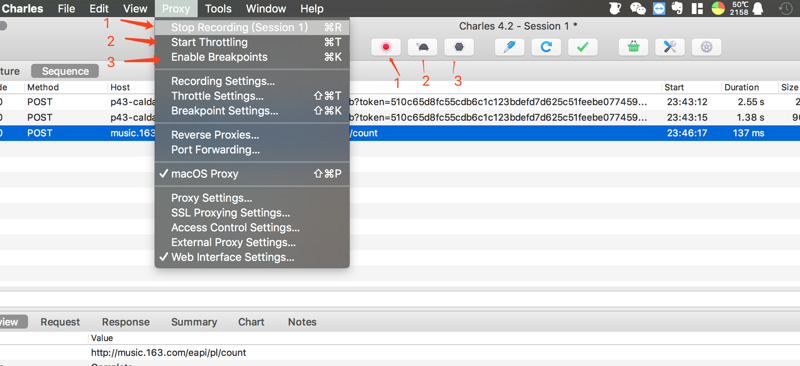Choose Start Throttling menu item
800x366 pixels.
[x=252, y=42]
